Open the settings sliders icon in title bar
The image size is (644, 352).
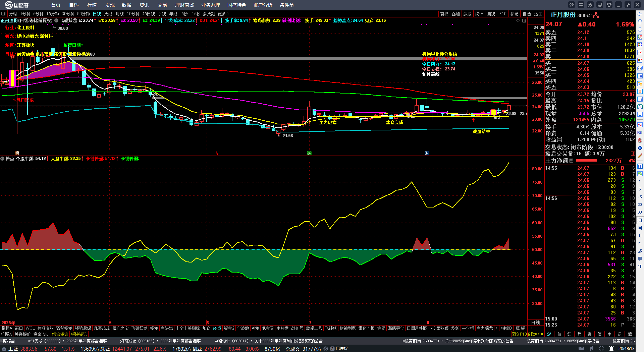(x=581, y=5)
